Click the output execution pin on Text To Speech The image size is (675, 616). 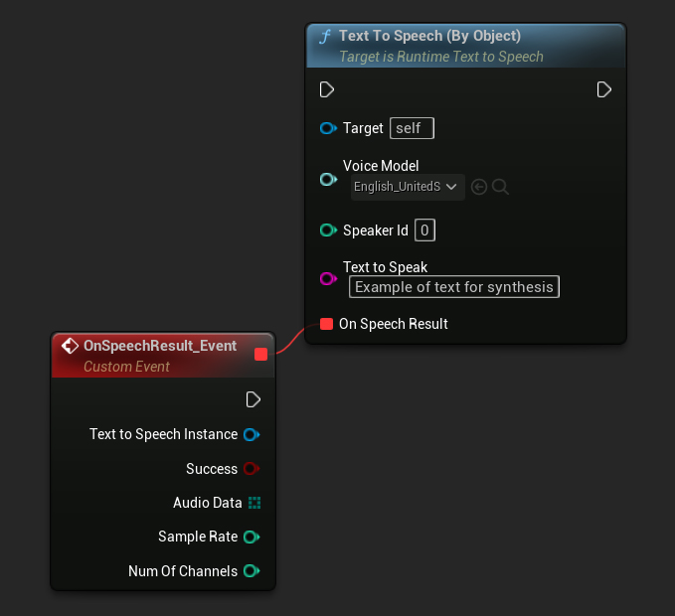[603, 90]
